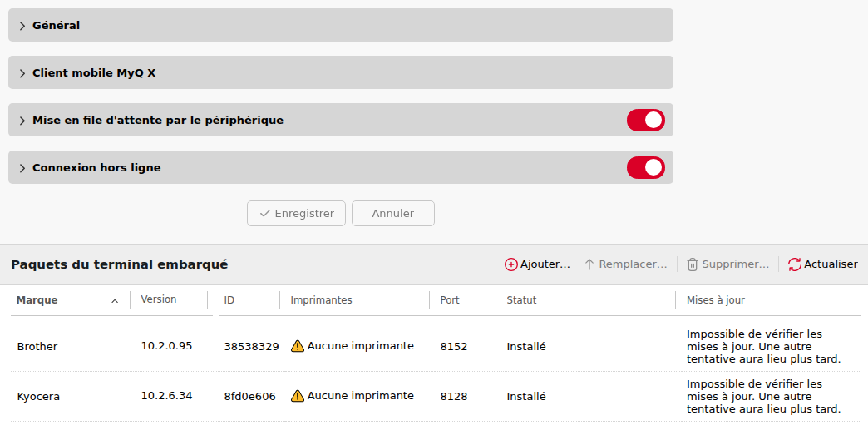Click version 10.2.0.95

click(166, 346)
